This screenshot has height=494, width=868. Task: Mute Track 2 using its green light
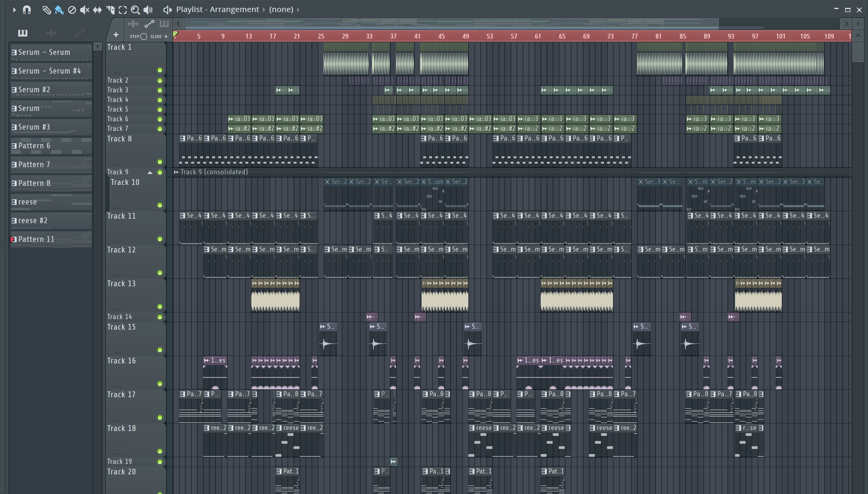(160, 81)
